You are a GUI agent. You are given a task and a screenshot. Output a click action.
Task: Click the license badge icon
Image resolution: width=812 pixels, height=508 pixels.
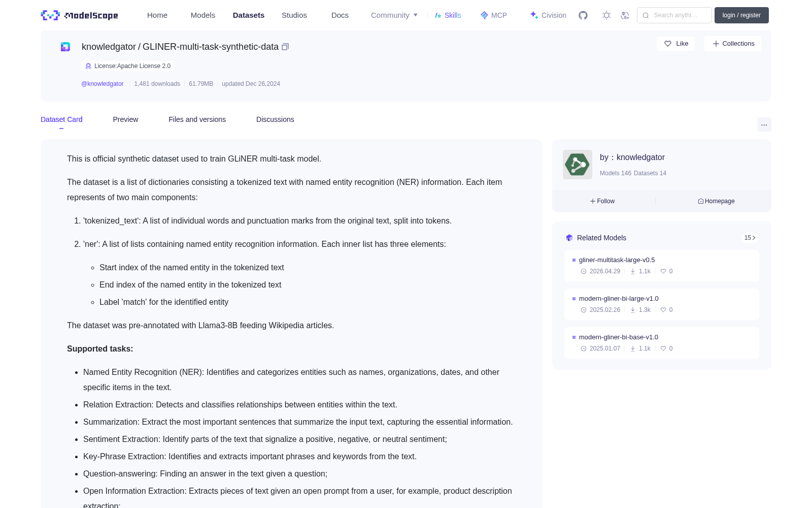[88, 66]
